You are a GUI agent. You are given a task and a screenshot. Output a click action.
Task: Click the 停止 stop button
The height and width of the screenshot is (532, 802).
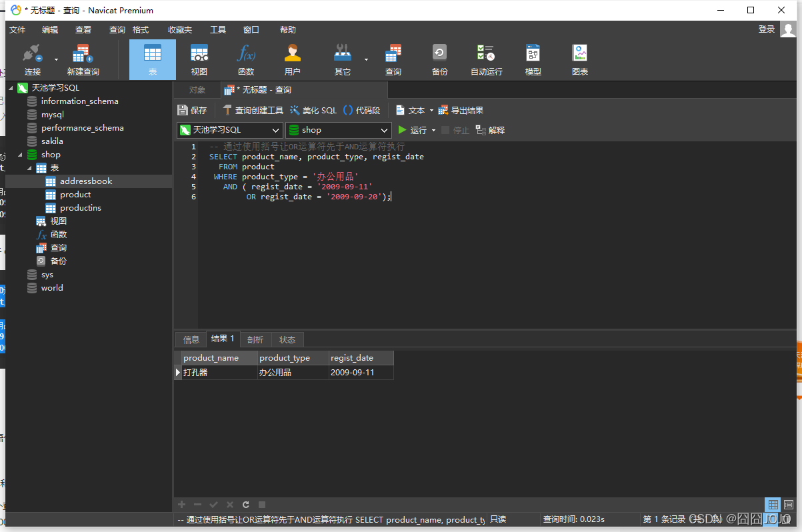click(x=455, y=130)
